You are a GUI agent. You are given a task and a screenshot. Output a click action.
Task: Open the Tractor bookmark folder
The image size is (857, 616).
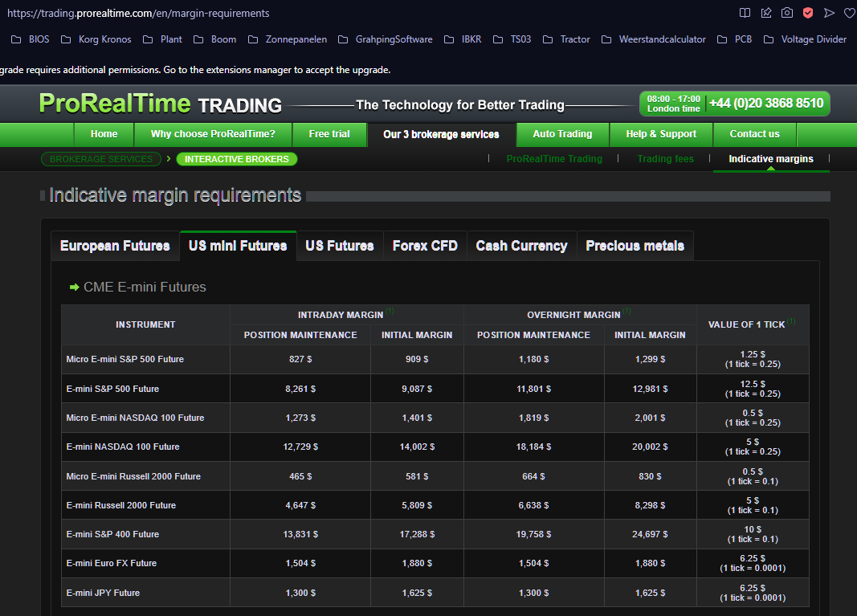566,39
